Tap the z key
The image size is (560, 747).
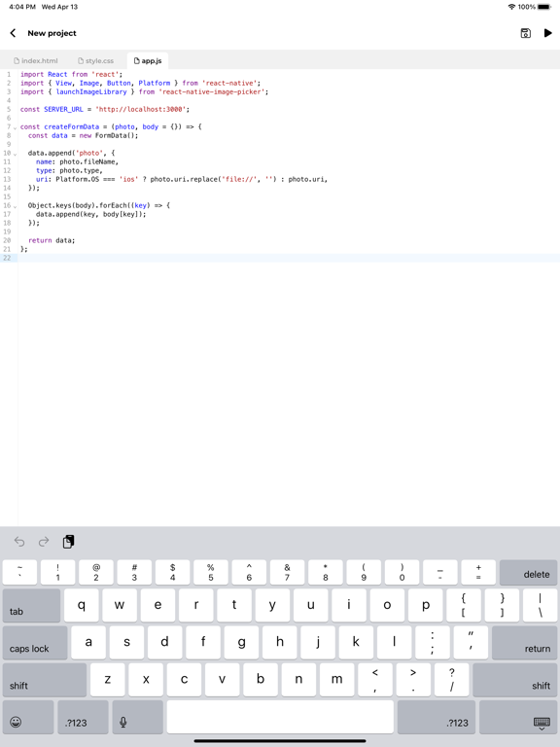coord(108,680)
